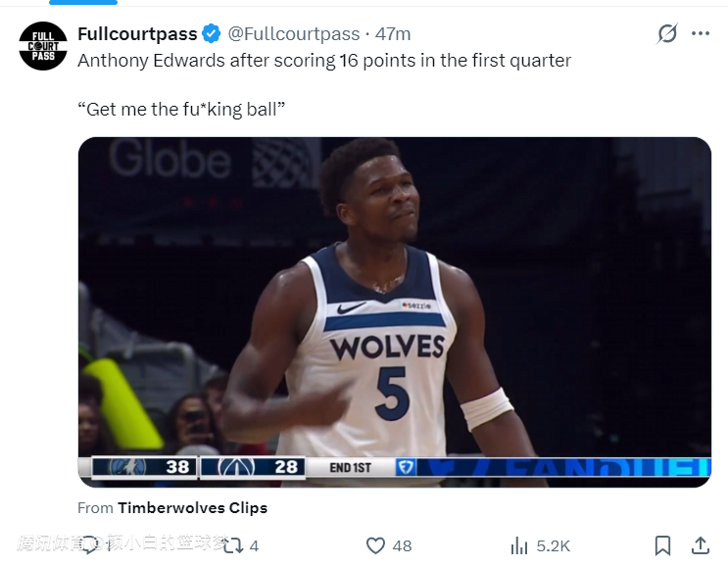
Task: Open the @Fullcourtpass handle link
Action: pos(294,34)
